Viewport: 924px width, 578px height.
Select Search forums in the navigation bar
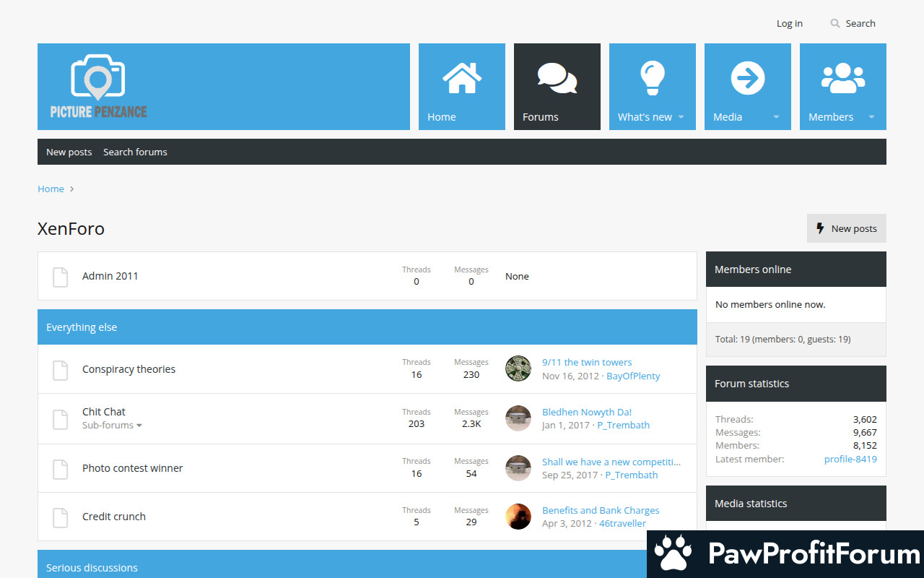pyautogui.click(x=135, y=152)
